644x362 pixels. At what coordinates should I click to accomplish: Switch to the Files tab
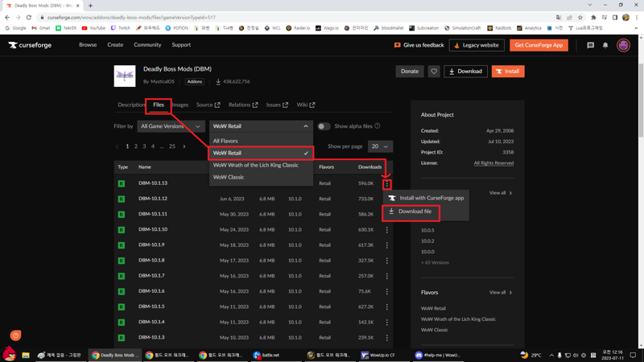(159, 105)
